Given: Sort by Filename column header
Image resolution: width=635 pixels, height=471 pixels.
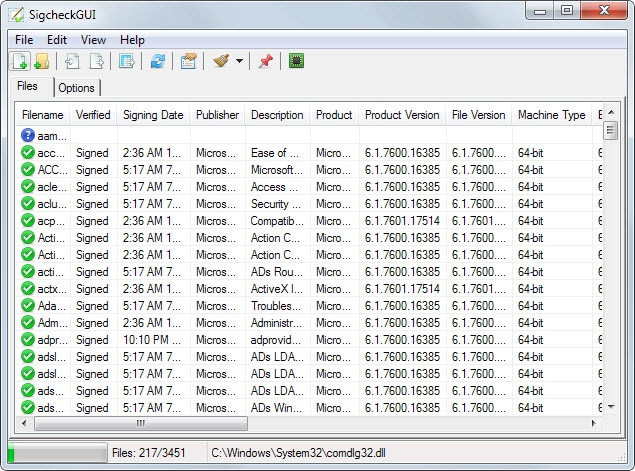Looking at the screenshot, I should [x=43, y=115].
